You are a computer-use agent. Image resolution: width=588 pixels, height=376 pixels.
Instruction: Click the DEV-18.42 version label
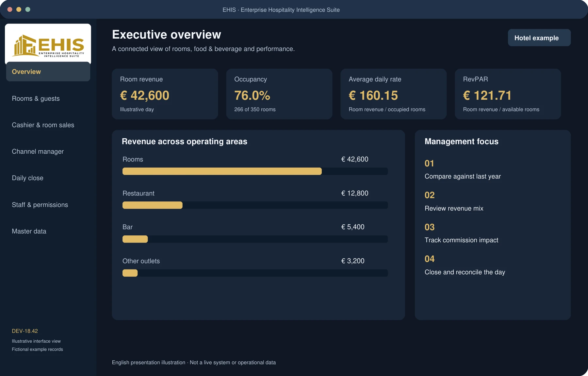(x=25, y=331)
